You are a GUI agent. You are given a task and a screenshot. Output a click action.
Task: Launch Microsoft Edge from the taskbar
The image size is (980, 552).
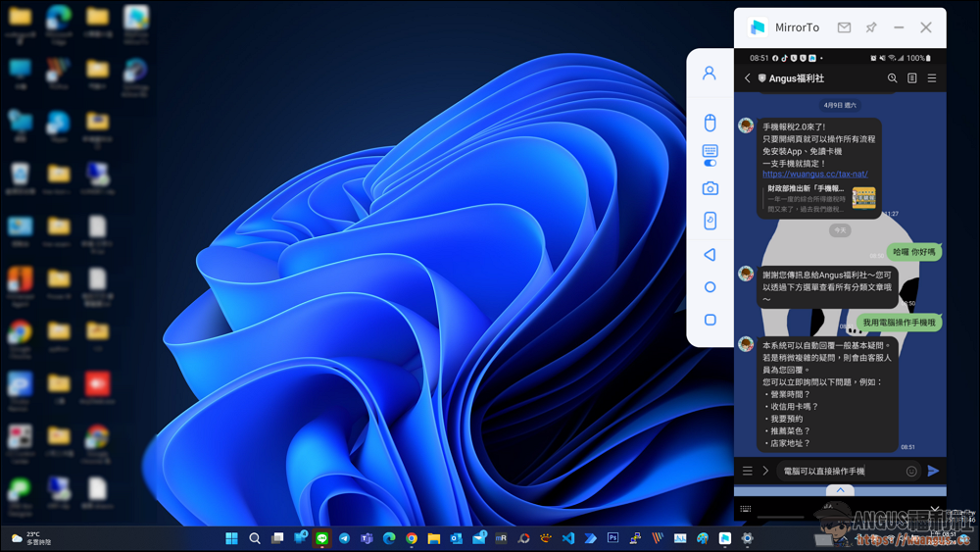coord(389,538)
